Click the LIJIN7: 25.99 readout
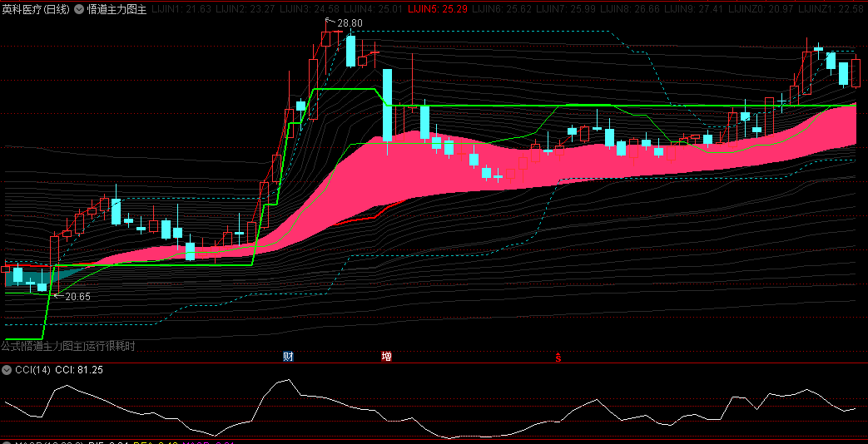The image size is (868, 444). pyautogui.click(x=566, y=9)
